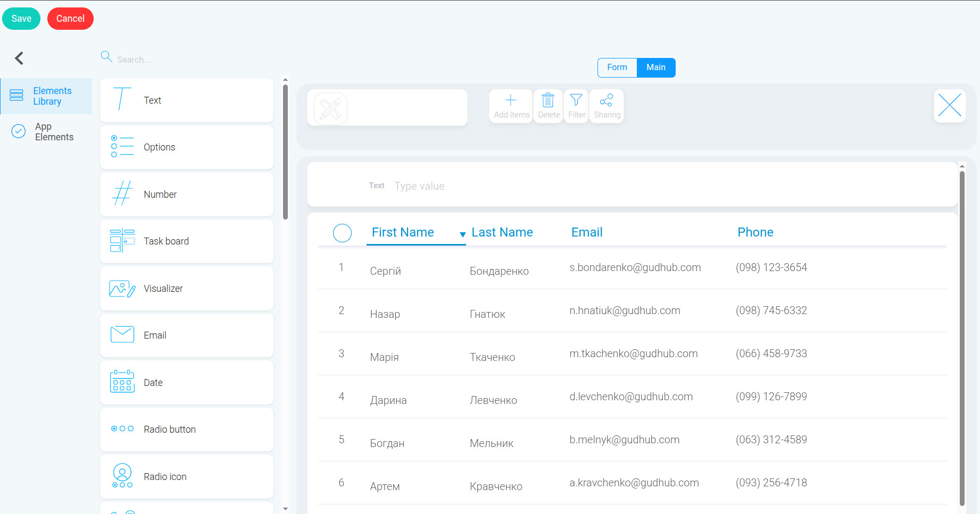Toggle the select-all circle in table header
980x514 pixels.
pyautogui.click(x=342, y=233)
